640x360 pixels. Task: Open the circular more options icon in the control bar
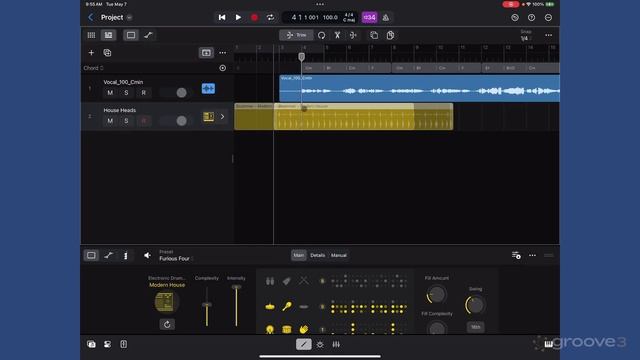point(548,18)
